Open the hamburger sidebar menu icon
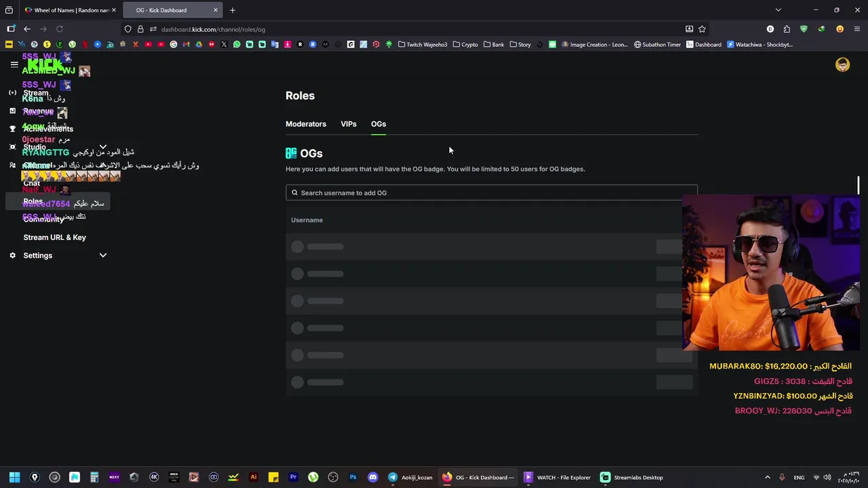This screenshot has height=488, width=868. click(x=14, y=64)
